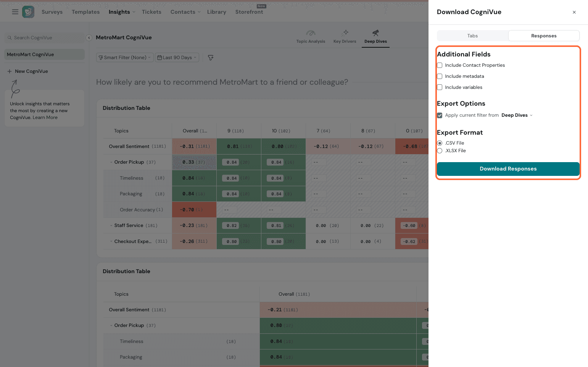
Task: Uncheck Apply current filter checkbox
Action: (440, 115)
